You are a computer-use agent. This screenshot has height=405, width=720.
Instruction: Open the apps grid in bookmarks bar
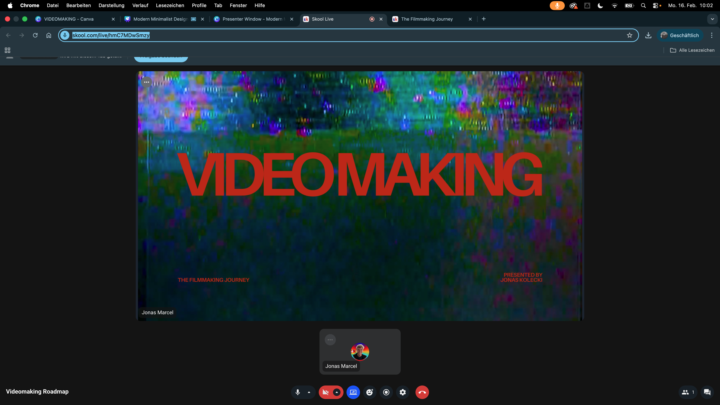click(7, 50)
